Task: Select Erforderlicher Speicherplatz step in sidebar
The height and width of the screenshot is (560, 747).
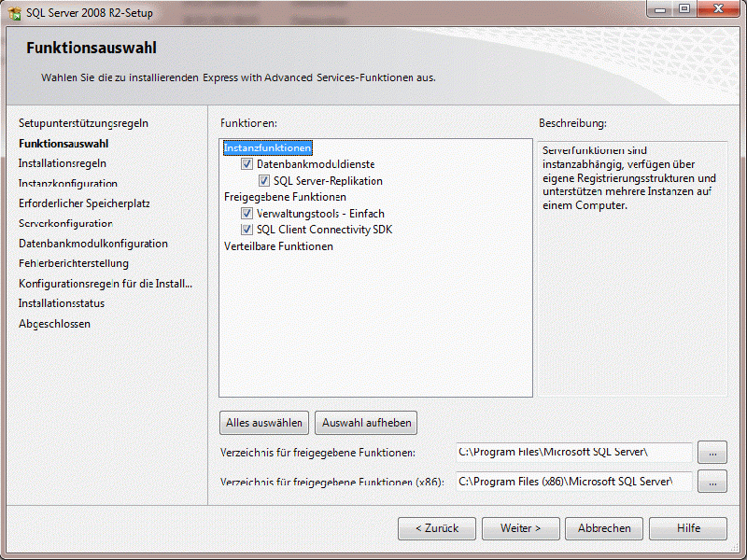Action: coord(84,203)
